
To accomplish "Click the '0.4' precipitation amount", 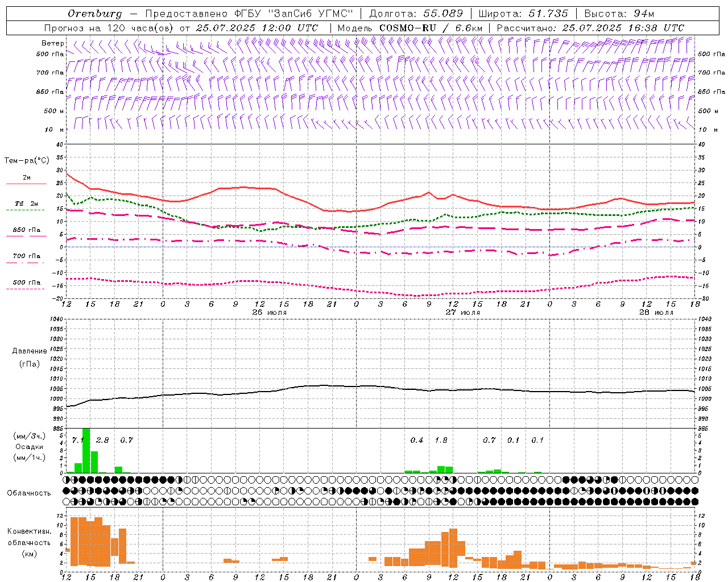I will (x=417, y=440).
